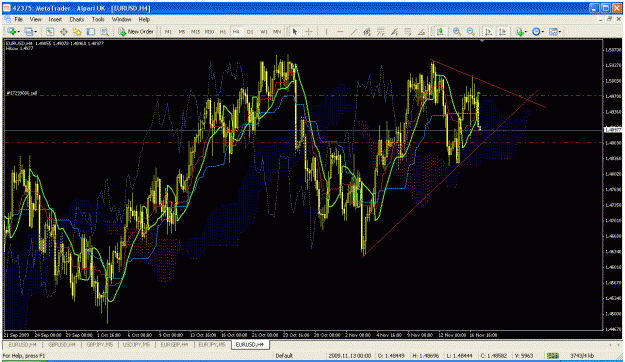Select the H4 timeframe button
This screenshot has height=362, width=625.
coord(236,31)
